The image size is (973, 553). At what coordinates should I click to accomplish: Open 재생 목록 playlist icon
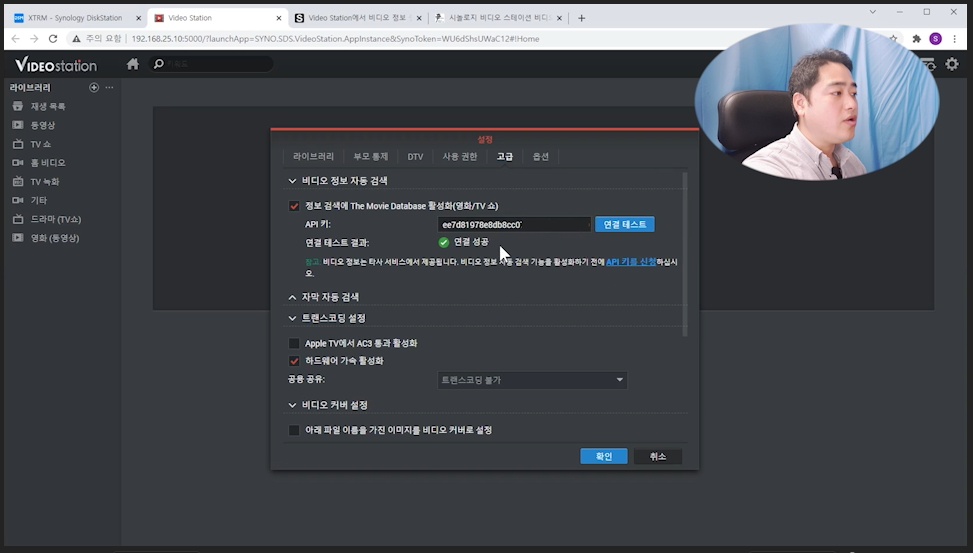coord(18,106)
